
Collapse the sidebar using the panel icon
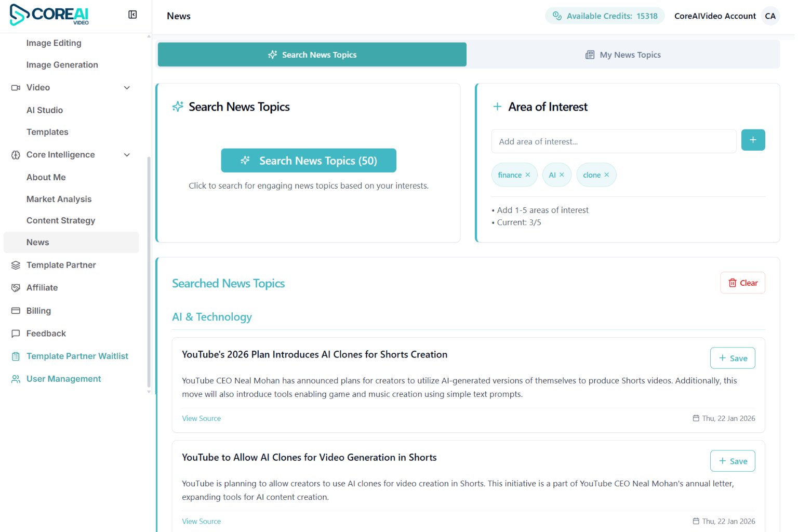[132, 15]
